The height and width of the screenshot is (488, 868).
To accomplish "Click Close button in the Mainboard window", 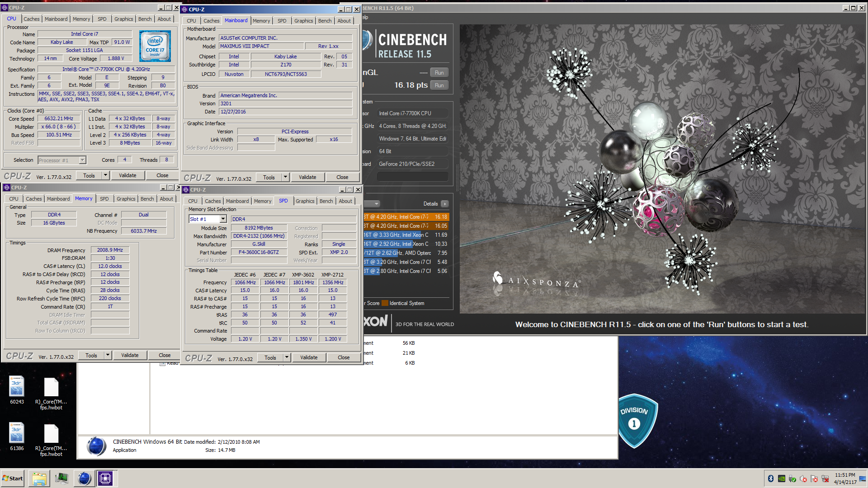I will pos(342,177).
